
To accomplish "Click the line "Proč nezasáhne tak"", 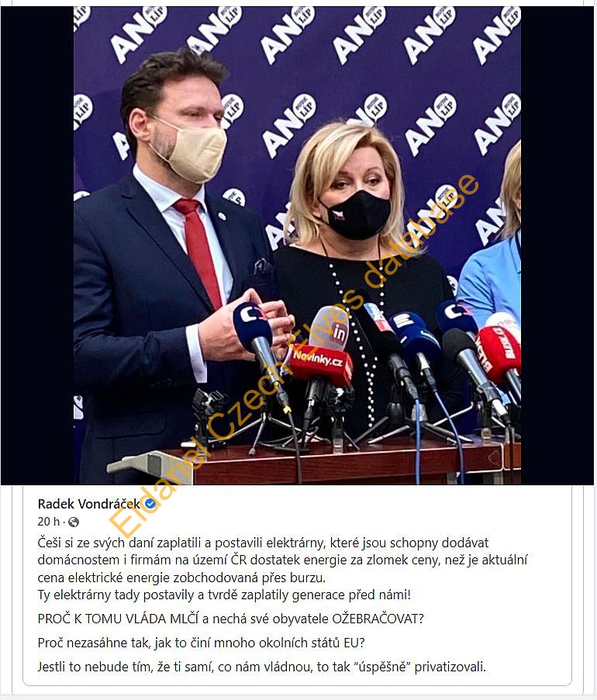I will point(202,643).
